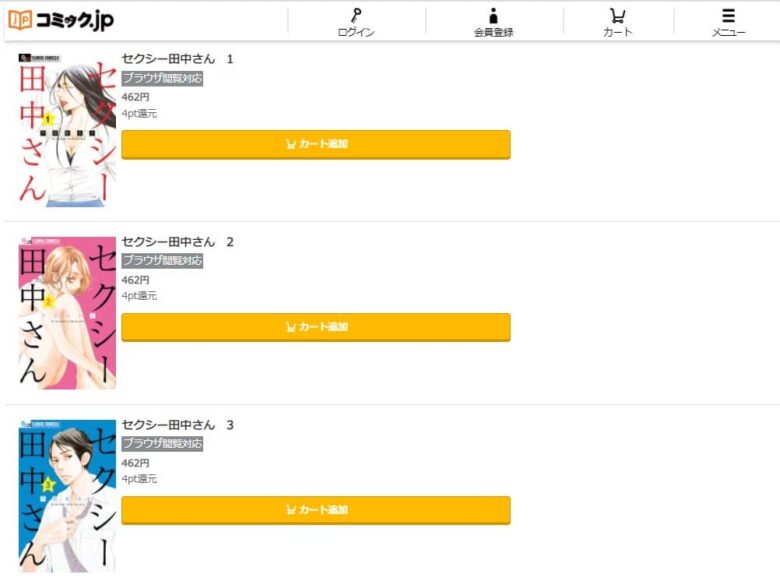Open title link セクシー田中さん 2
The height and width of the screenshot is (585, 780).
click(x=178, y=242)
